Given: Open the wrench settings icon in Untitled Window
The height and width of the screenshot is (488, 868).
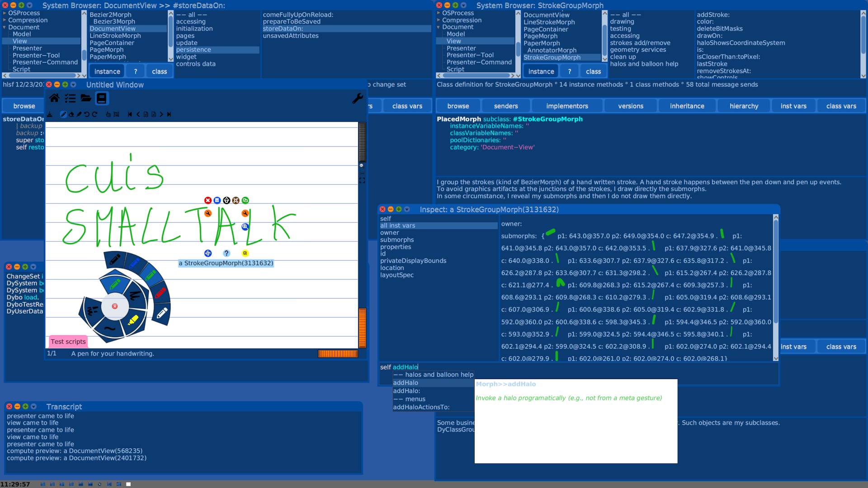Looking at the screenshot, I should point(358,98).
